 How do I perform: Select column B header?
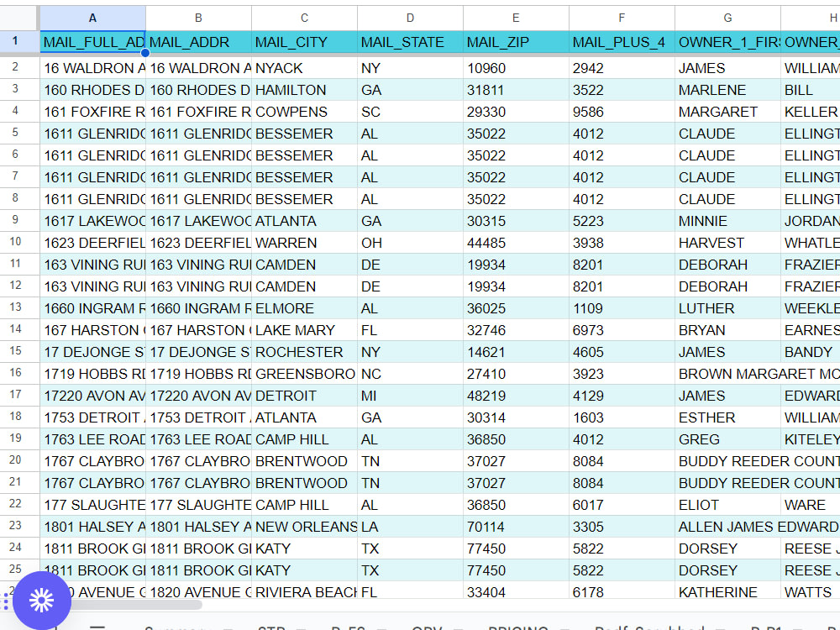pyautogui.click(x=198, y=18)
